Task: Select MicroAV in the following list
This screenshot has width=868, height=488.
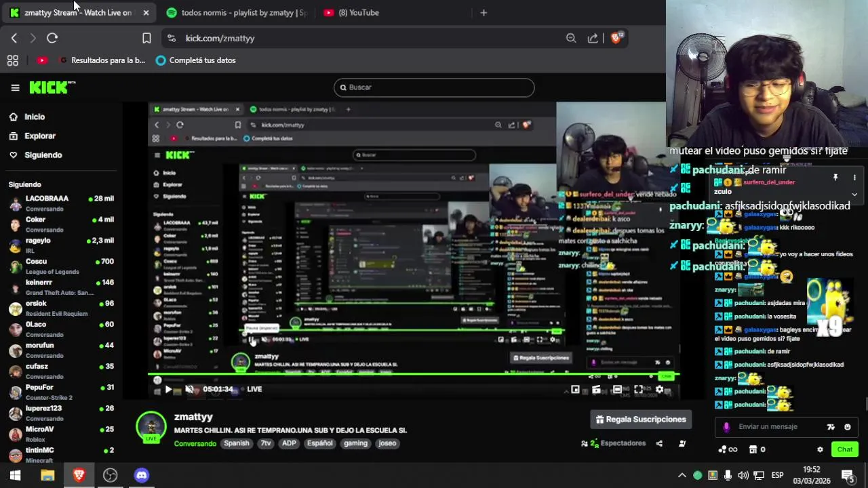Action: pyautogui.click(x=61, y=434)
